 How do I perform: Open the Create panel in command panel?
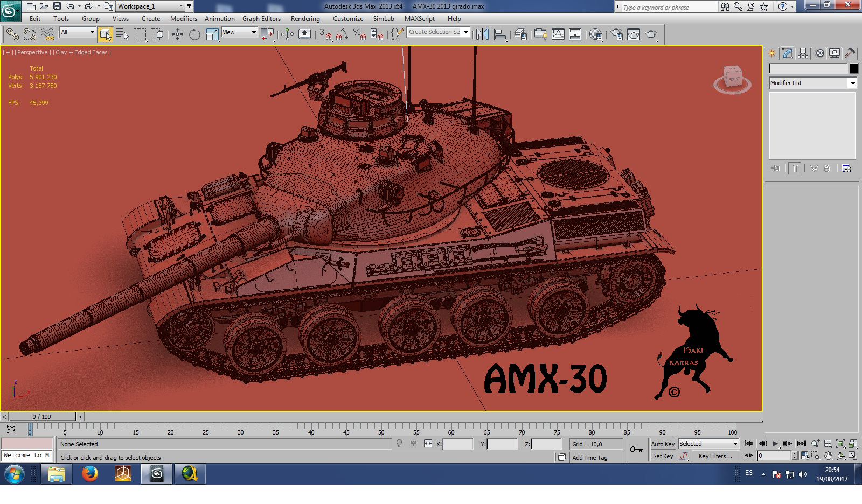pos(773,53)
